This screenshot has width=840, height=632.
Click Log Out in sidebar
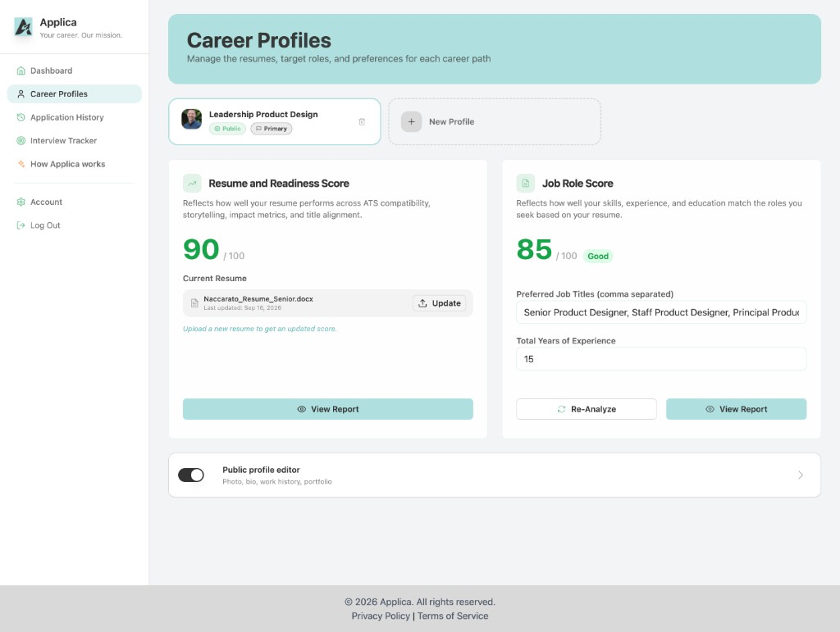[x=75, y=225]
